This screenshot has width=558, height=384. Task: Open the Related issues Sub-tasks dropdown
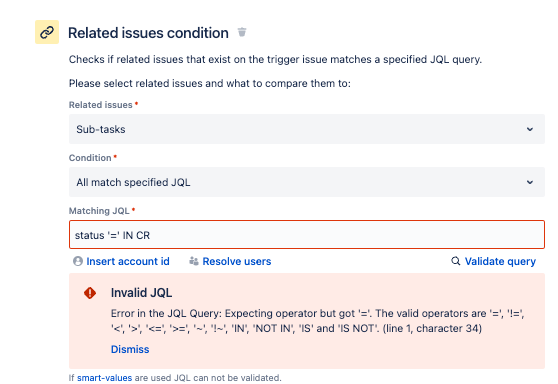(307, 129)
